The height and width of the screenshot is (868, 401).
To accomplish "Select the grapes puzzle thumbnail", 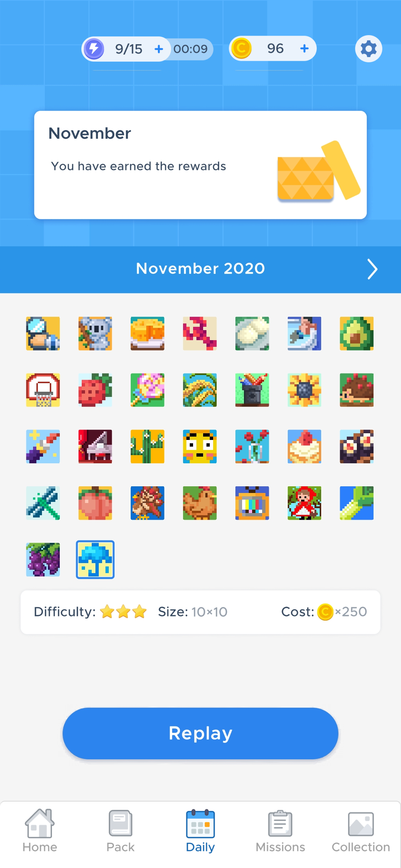I will click(43, 559).
